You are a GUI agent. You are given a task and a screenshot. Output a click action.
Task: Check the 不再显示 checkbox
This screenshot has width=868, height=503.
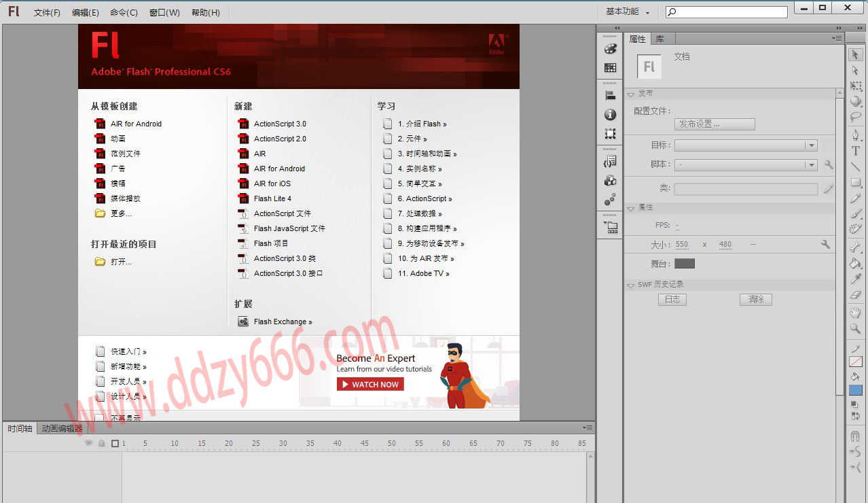100,418
